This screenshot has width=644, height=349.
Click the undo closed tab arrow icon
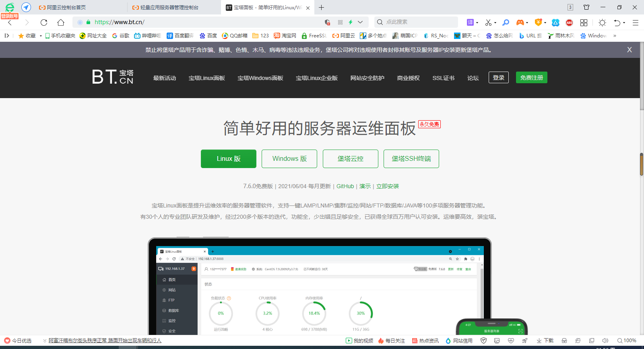(x=617, y=23)
